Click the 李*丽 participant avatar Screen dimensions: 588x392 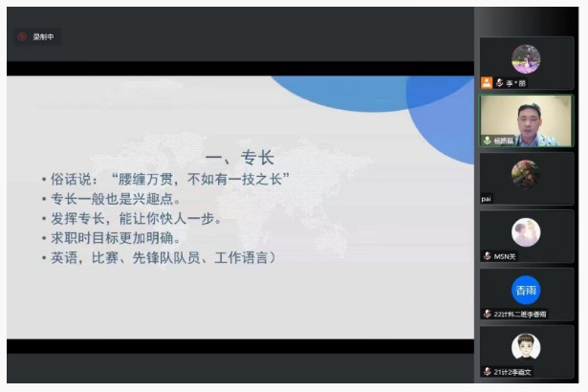526,58
